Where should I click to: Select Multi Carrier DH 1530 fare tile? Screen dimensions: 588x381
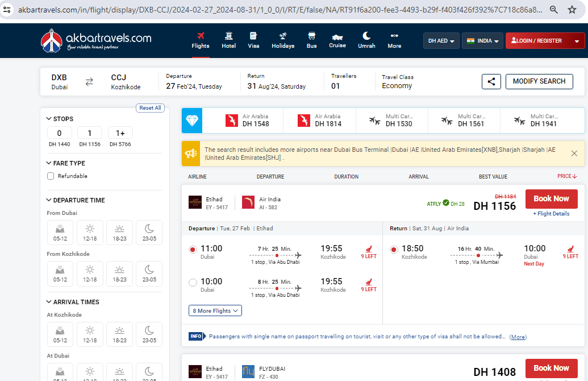[x=392, y=121]
